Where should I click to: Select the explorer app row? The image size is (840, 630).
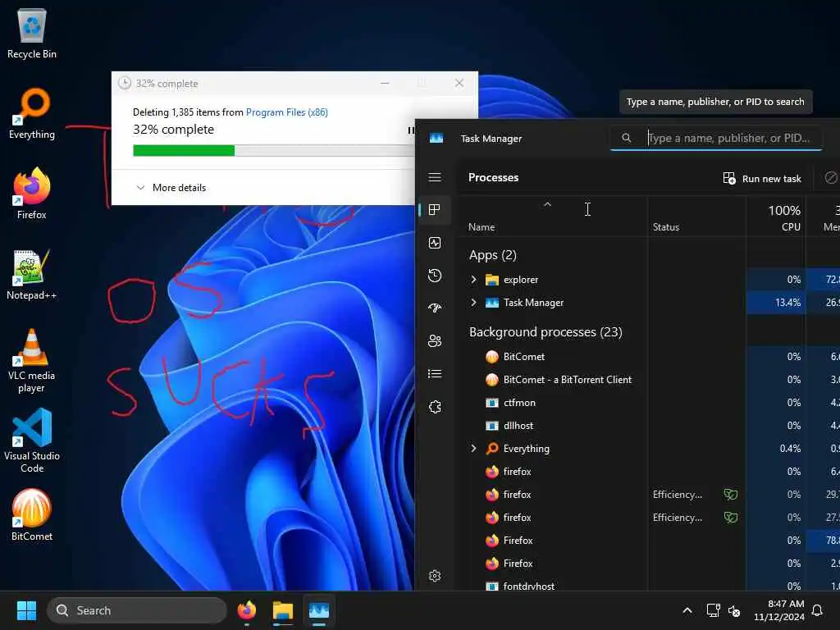tap(648, 280)
